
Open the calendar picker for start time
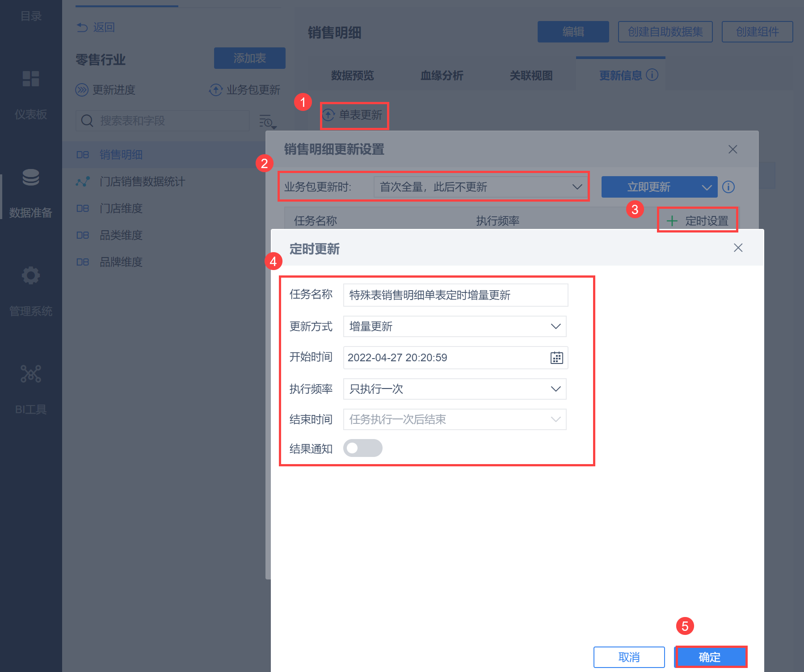556,358
